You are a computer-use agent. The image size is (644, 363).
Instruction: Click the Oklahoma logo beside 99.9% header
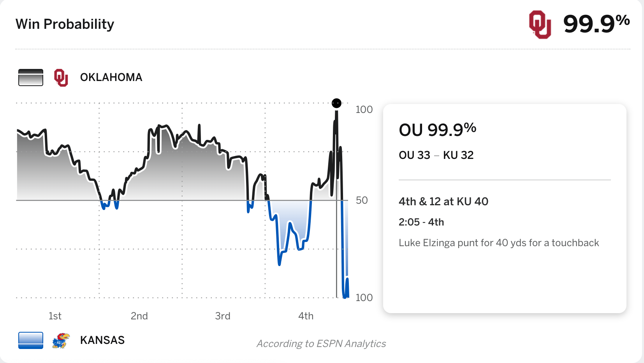540,25
